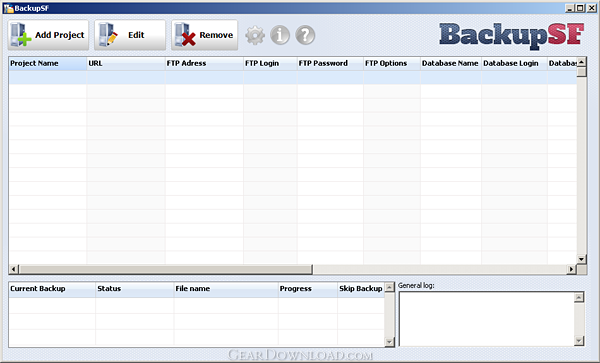Click the project list scroll-down arrow
The height and width of the screenshot is (363, 600).
(x=581, y=259)
